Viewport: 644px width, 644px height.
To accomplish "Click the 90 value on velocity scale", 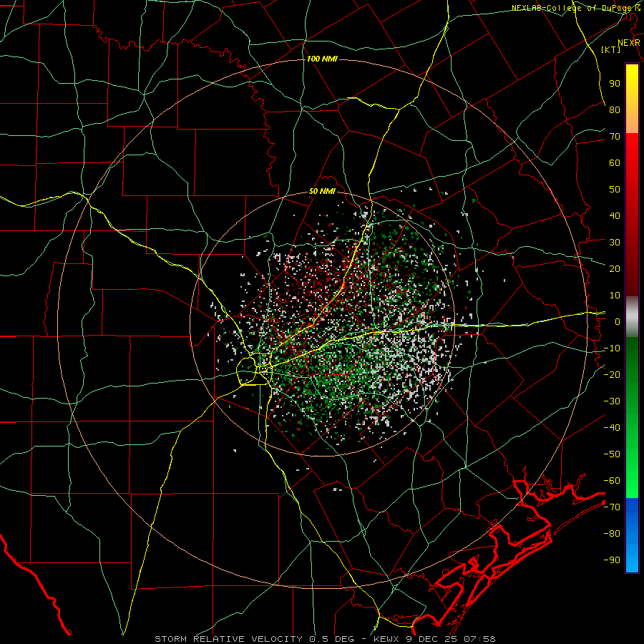I will 615,84.
